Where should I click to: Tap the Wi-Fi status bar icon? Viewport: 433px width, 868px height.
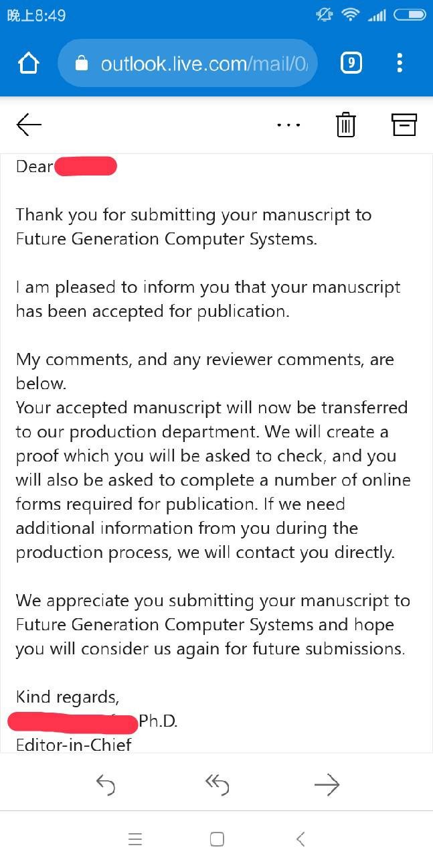350,14
